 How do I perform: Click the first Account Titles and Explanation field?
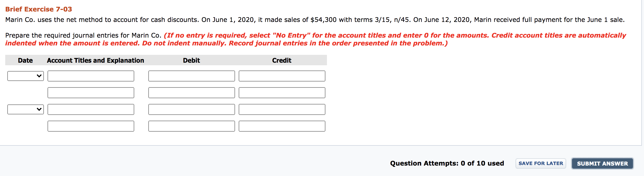pos(91,76)
